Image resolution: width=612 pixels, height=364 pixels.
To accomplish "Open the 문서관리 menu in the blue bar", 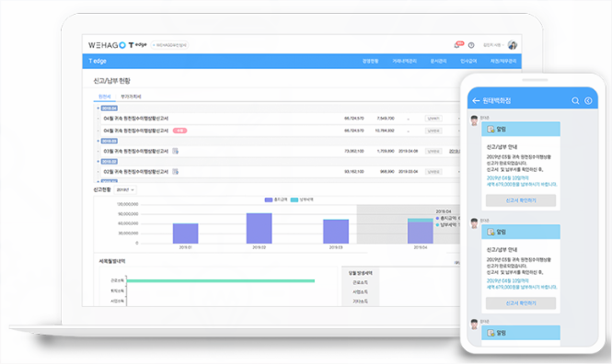I will [x=438, y=62].
